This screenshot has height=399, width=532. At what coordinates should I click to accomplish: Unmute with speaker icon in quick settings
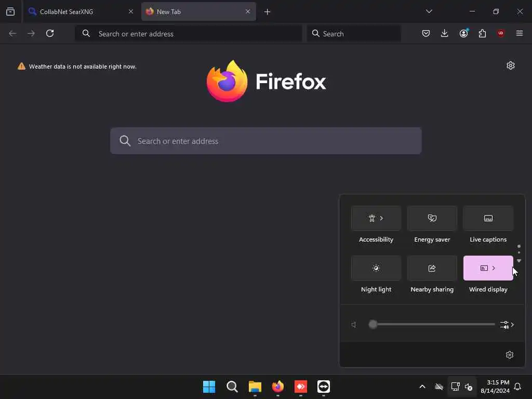click(354, 325)
